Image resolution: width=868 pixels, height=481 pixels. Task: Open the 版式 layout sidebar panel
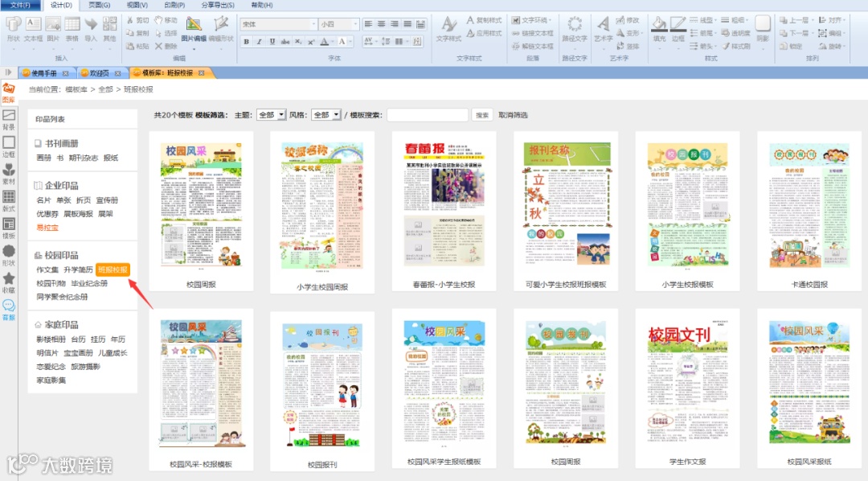coord(9,201)
